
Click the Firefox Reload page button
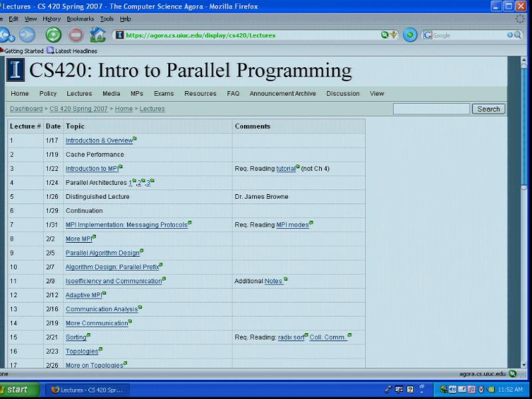click(53, 35)
